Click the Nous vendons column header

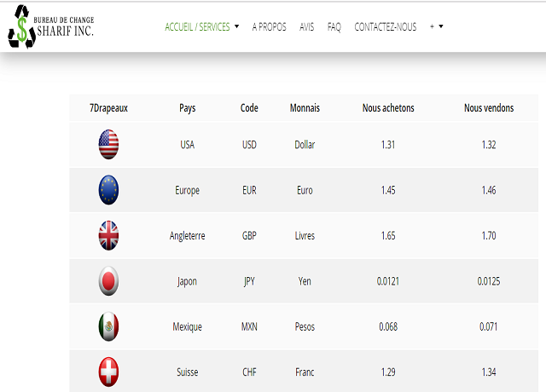[x=489, y=108]
